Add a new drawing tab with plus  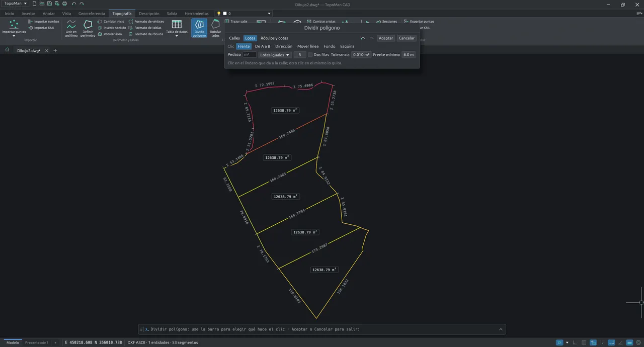[x=55, y=50]
